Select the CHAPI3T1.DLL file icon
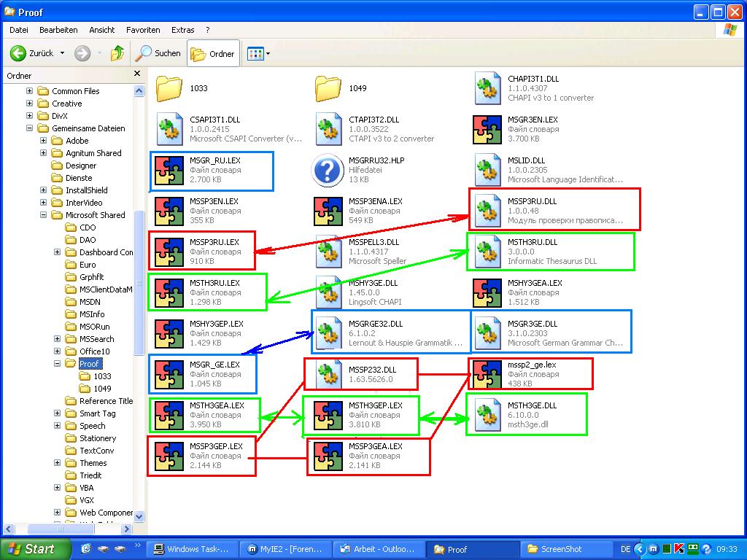Screen dimensions: 747x560 coord(487,88)
